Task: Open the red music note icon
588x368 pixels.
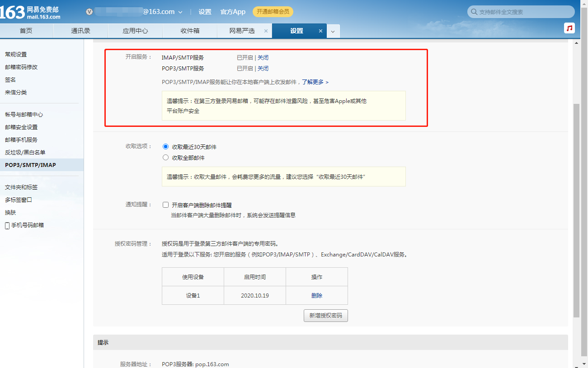Action: click(x=569, y=28)
